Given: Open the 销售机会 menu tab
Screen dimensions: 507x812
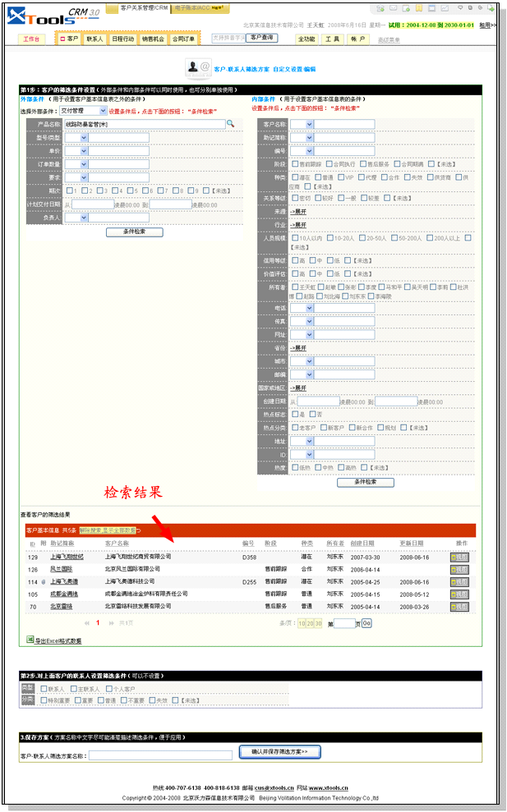Looking at the screenshot, I should 153,39.
